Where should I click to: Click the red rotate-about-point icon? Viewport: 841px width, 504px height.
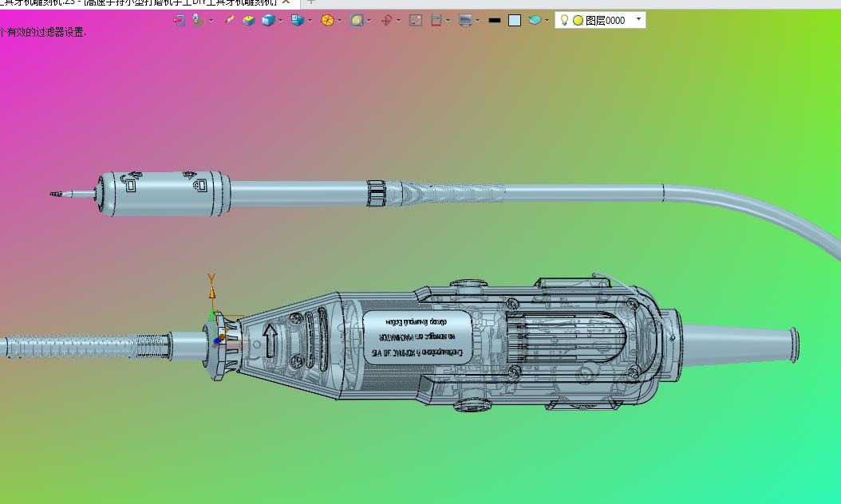click(386, 21)
